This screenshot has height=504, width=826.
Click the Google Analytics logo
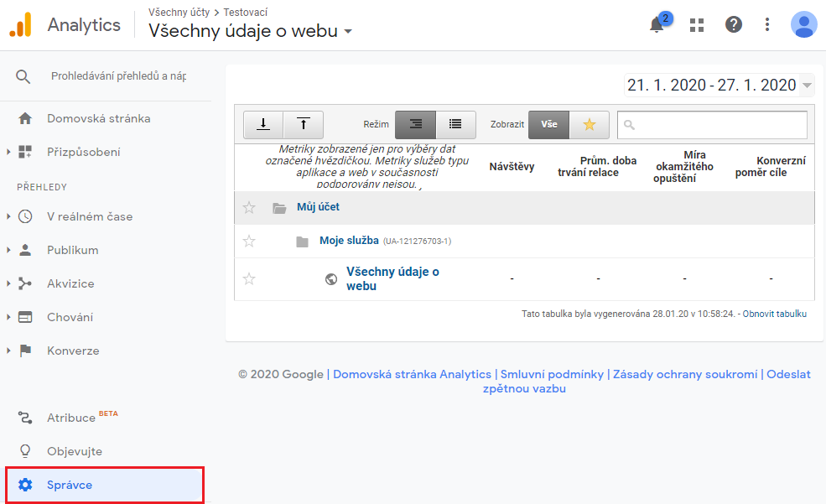[x=20, y=25]
